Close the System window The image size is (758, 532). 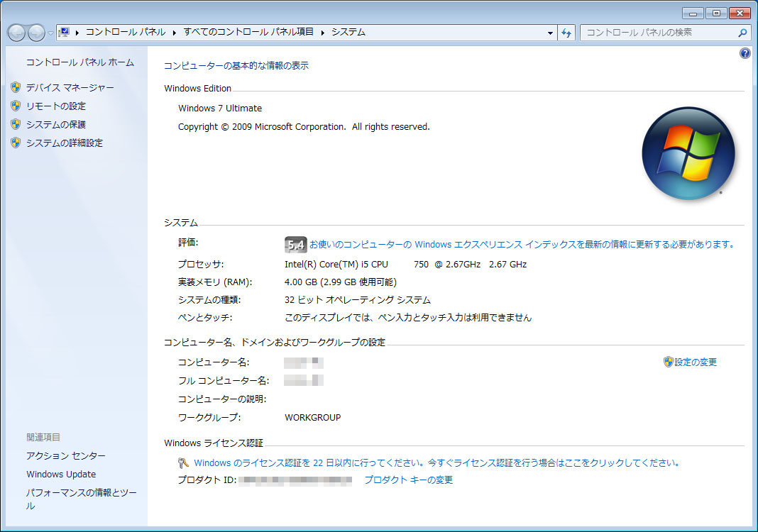tap(740, 13)
